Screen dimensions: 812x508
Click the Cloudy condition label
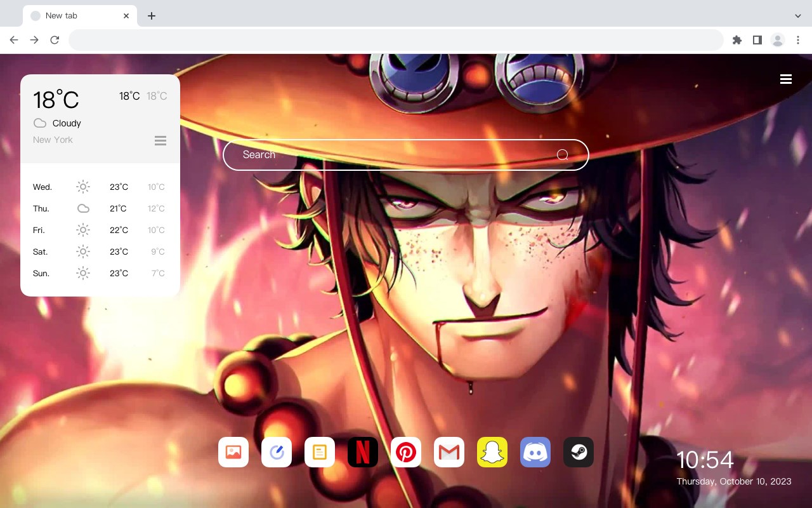[67, 123]
